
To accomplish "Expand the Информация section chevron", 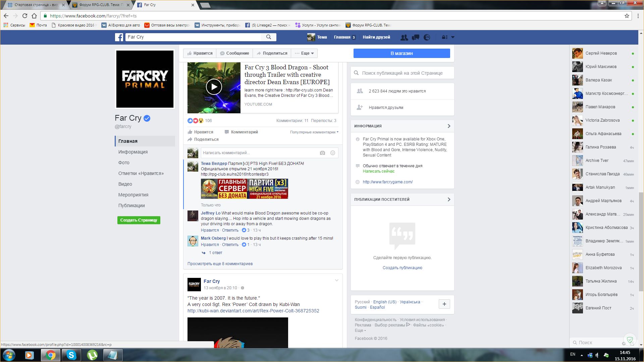I will pos(449,126).
